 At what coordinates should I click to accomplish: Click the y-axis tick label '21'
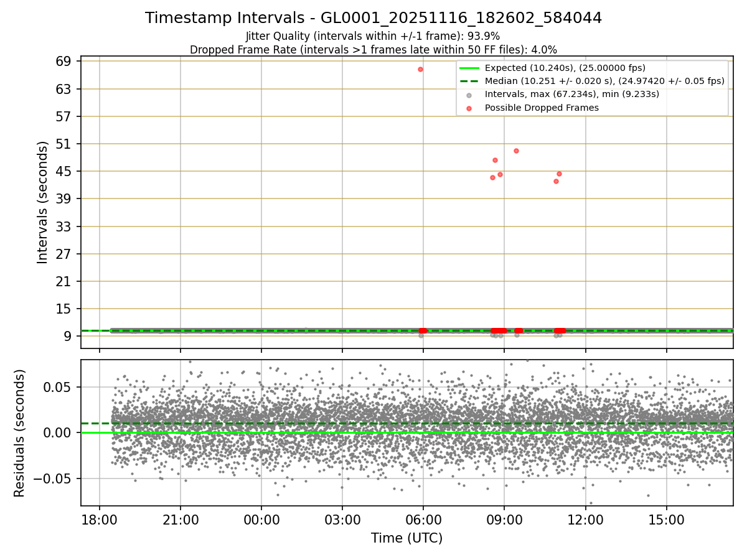(65, 281)
